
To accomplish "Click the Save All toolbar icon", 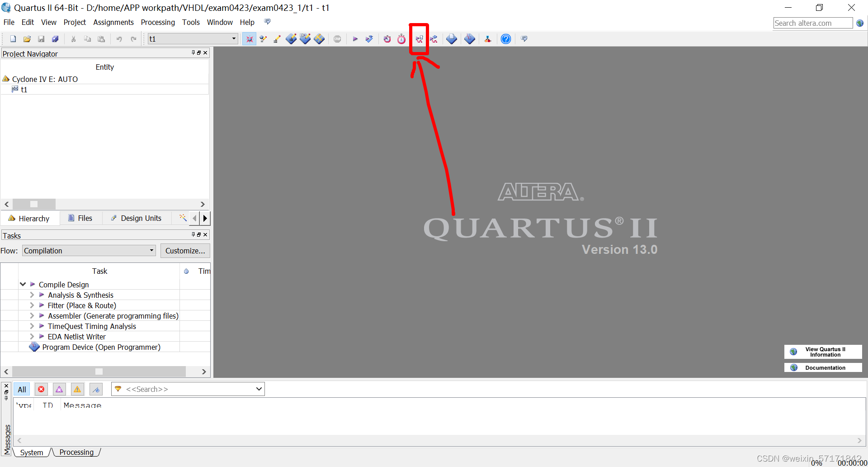I will (x=55, y=39).
